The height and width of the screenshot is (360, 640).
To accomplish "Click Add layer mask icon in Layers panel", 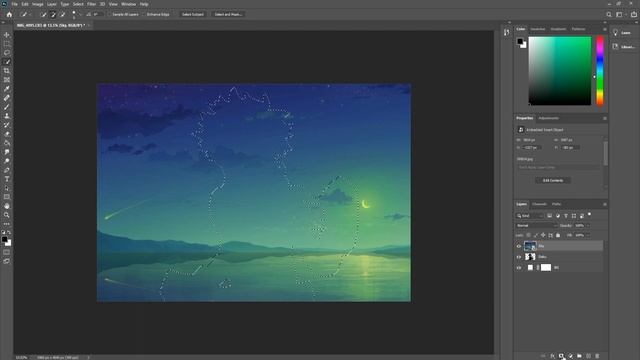I will pyautogui.click(x=561, y=356).
